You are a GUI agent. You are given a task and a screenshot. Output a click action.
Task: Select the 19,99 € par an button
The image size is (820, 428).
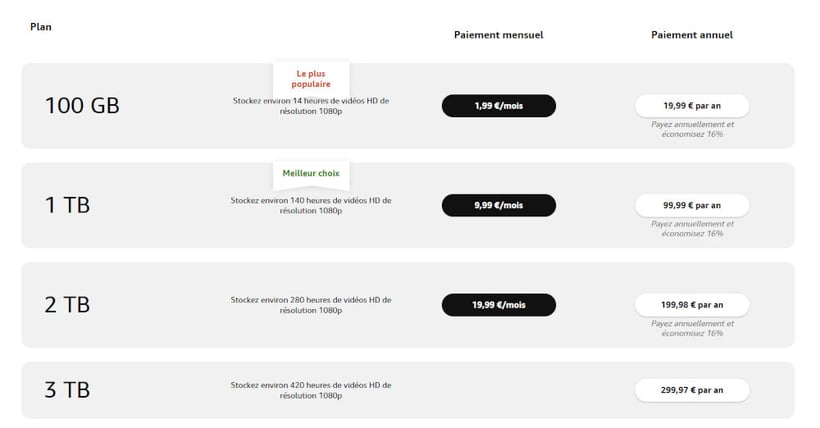(x=691, y=105)
